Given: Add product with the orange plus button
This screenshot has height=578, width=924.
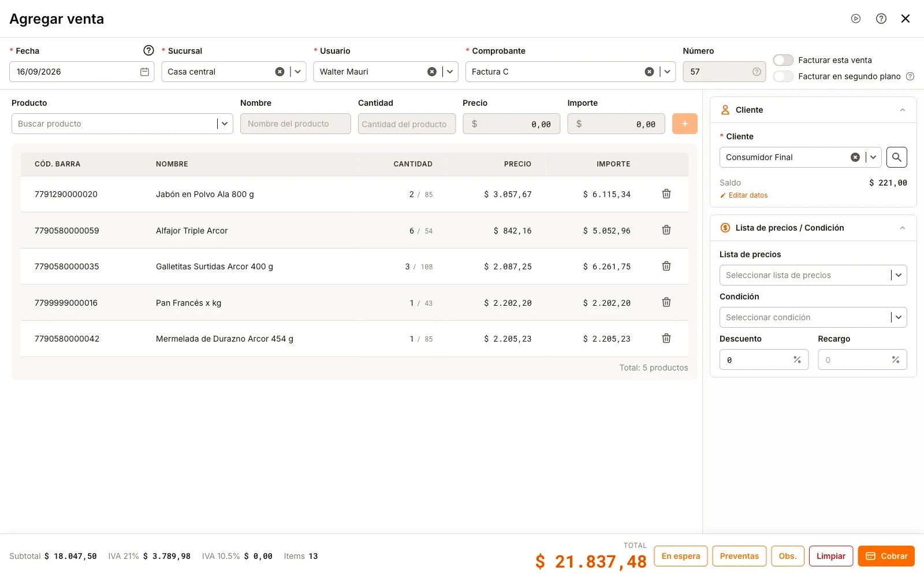Looking at the screenshot, I should click(x=685, y=124).
